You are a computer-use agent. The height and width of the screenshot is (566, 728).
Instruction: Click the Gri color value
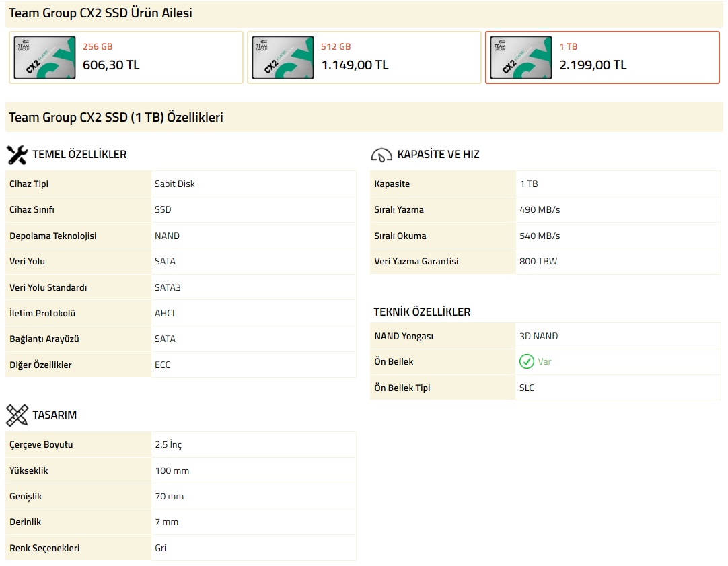pyautogui.click(x=160, y=548)
